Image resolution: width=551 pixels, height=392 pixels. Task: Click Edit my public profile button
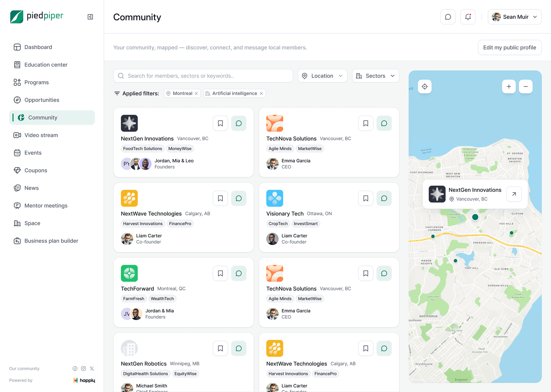510,48
